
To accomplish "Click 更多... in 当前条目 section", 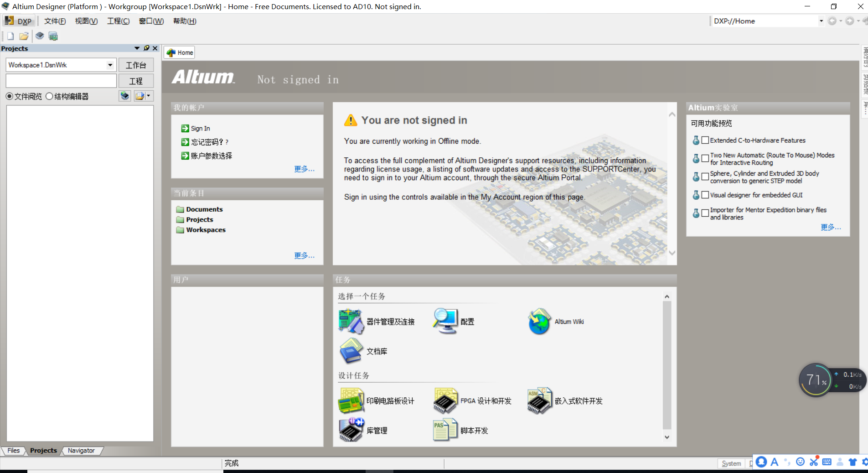I will [x=304, y=256].
